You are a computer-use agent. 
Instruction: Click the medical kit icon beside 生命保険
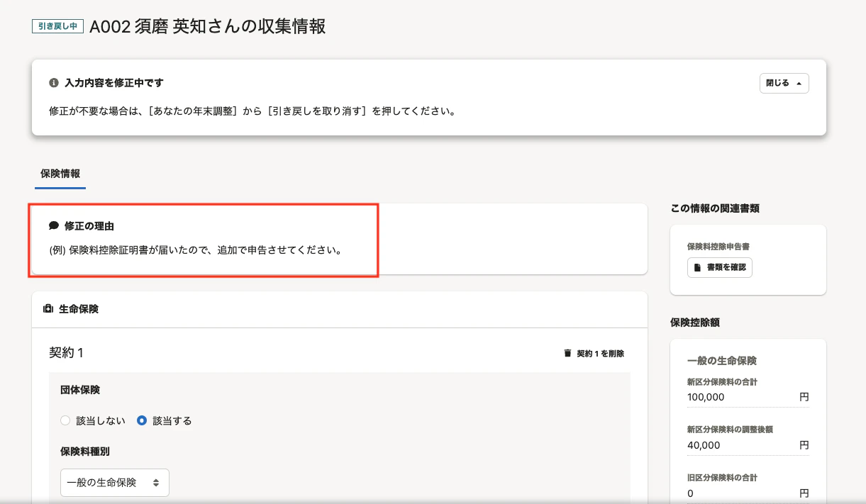[x=48, y=309]
